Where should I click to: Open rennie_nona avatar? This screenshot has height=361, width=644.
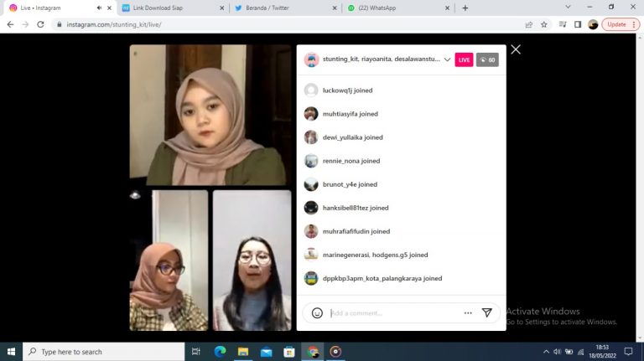(x=311, y=161)
